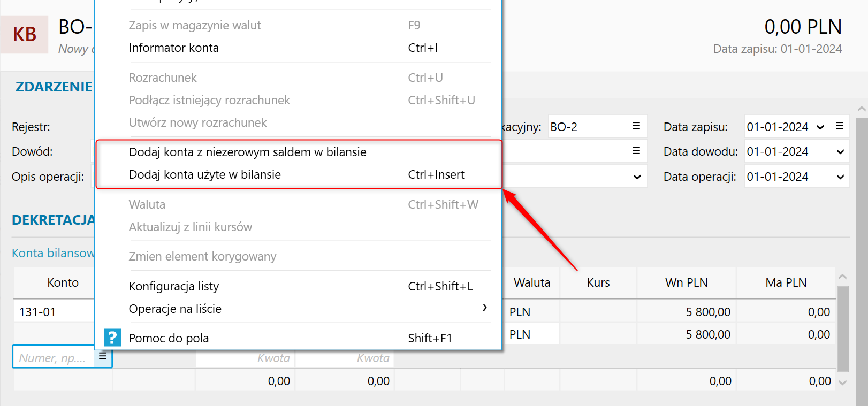The image size is (868, 406).
Task: Expand the Data operacji date dropdown
Action: coord(840,177)
